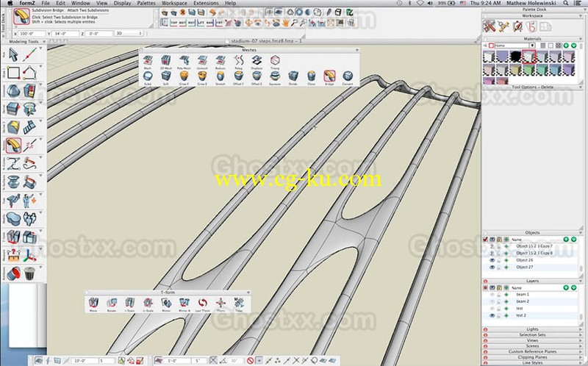
Task: Open the Extensions menu
Action: point(206,3)
